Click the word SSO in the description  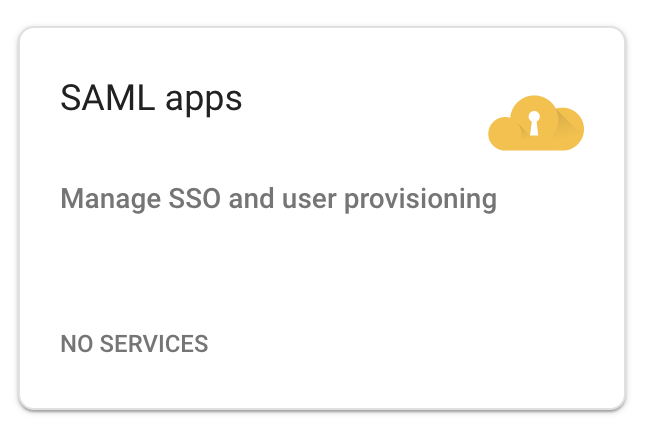pyautogui.click(x=195, y=198)
